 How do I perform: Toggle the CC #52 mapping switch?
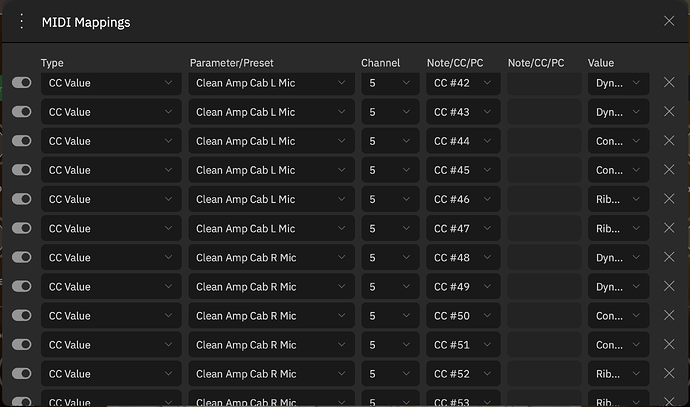tap(22, 373)
